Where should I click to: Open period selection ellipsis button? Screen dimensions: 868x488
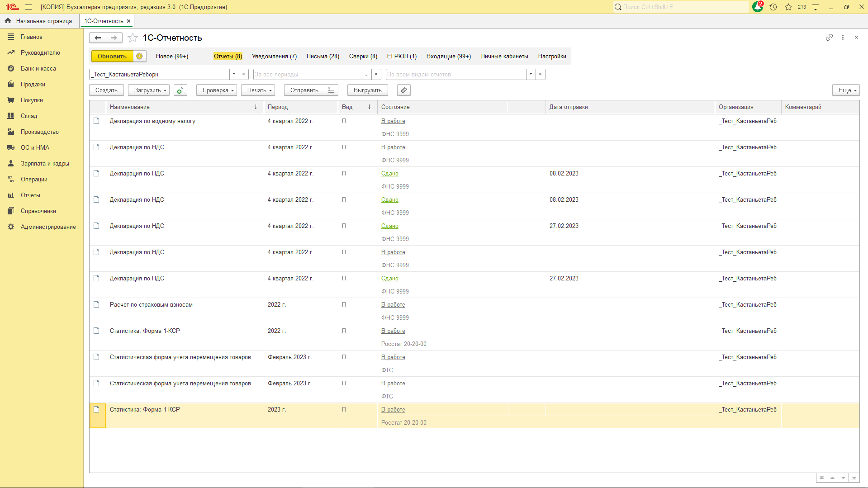366,74
